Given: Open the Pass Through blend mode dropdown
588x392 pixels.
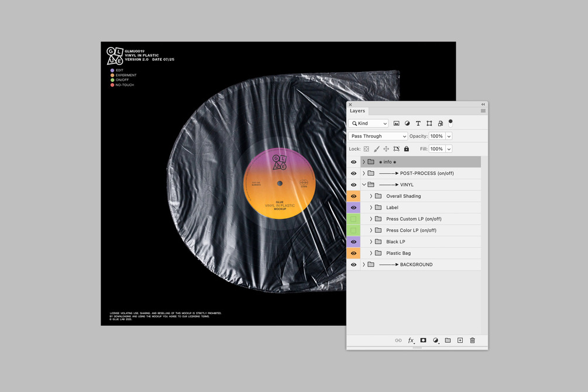Looking at the screenshot, I should point(377,136).
